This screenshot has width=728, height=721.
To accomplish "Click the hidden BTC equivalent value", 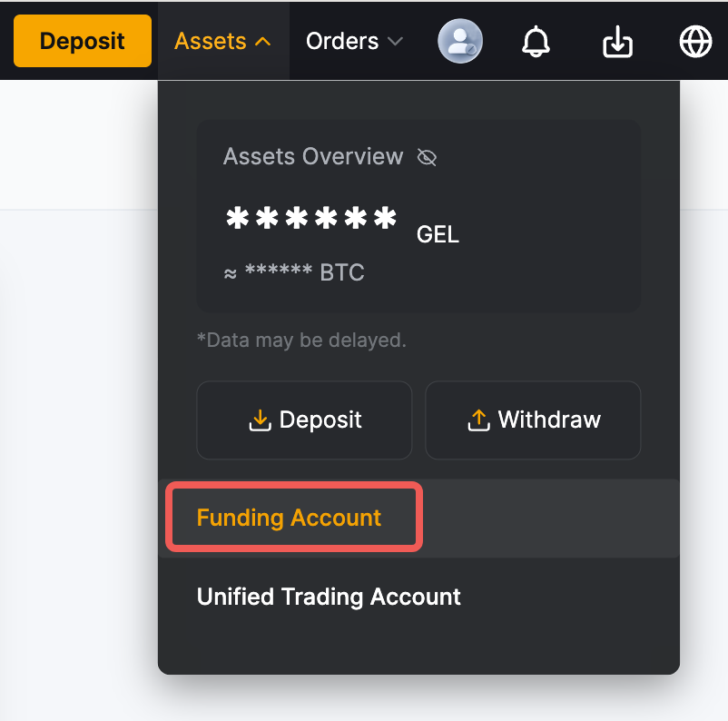I will (294, 273).
